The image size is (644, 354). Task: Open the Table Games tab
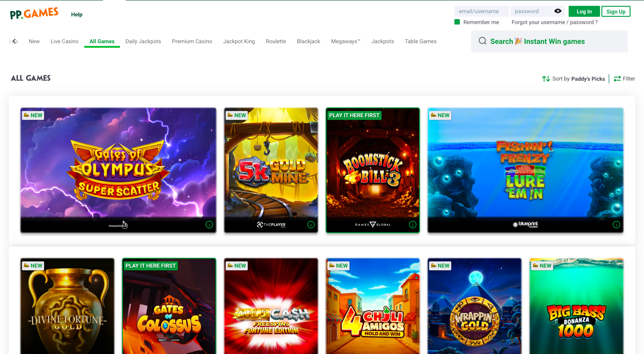click(x=420, y=41)
